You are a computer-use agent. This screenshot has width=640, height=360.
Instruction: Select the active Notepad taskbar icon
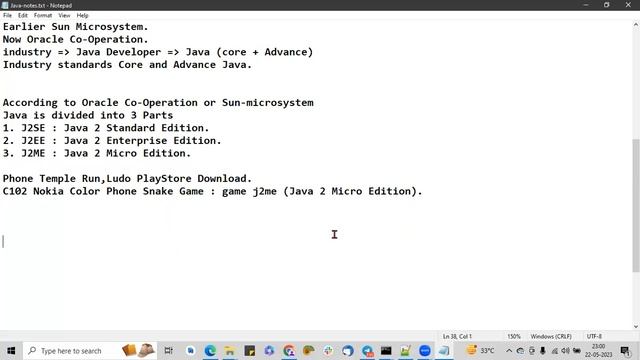pos(444,351)
